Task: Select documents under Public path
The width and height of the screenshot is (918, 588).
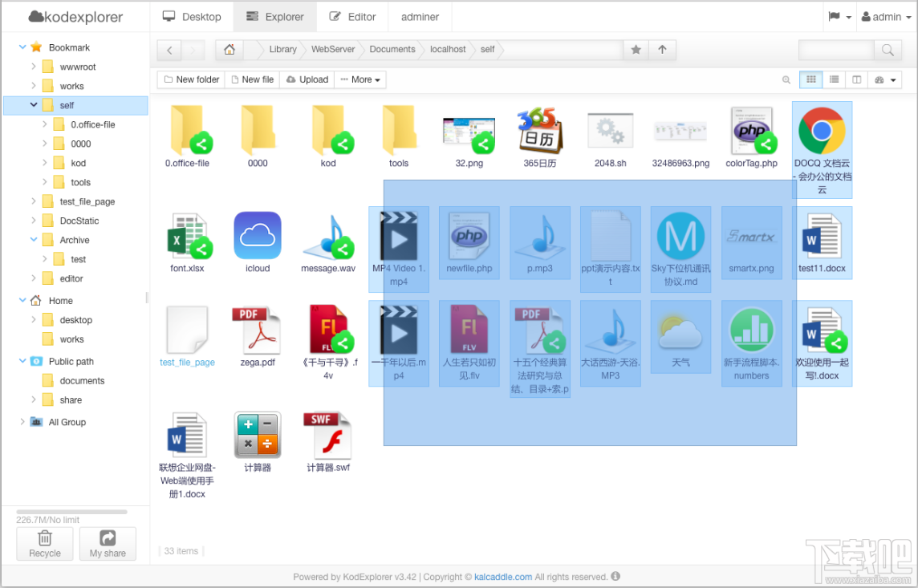Action: pos(82,380)
